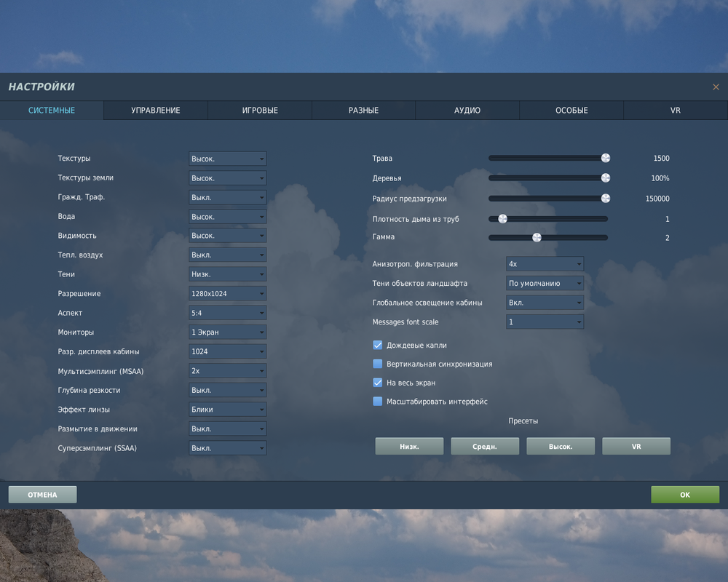Open the Тени объектов ландшафта dropdown
The height and width of the screenshot is (582, 728).
[545, 283]
